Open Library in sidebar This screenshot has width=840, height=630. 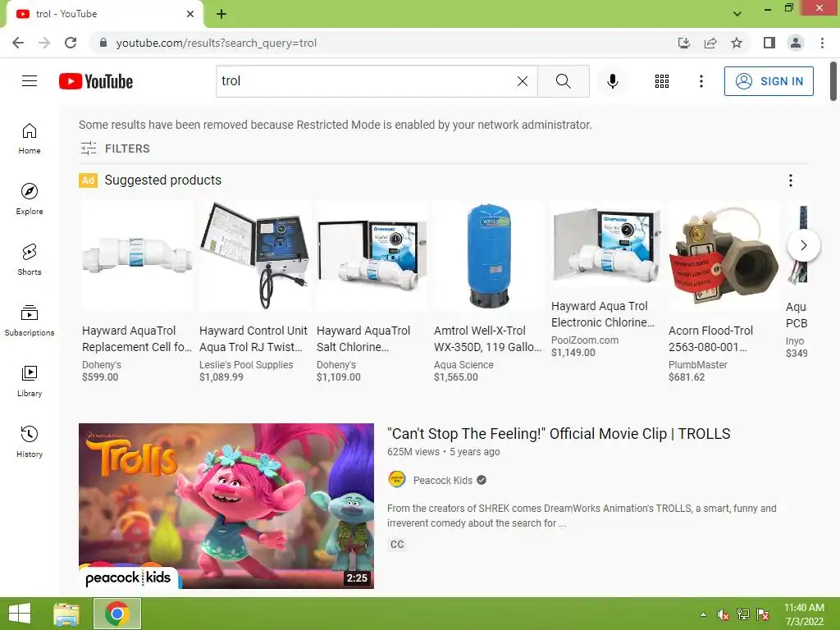pos(30,381)
